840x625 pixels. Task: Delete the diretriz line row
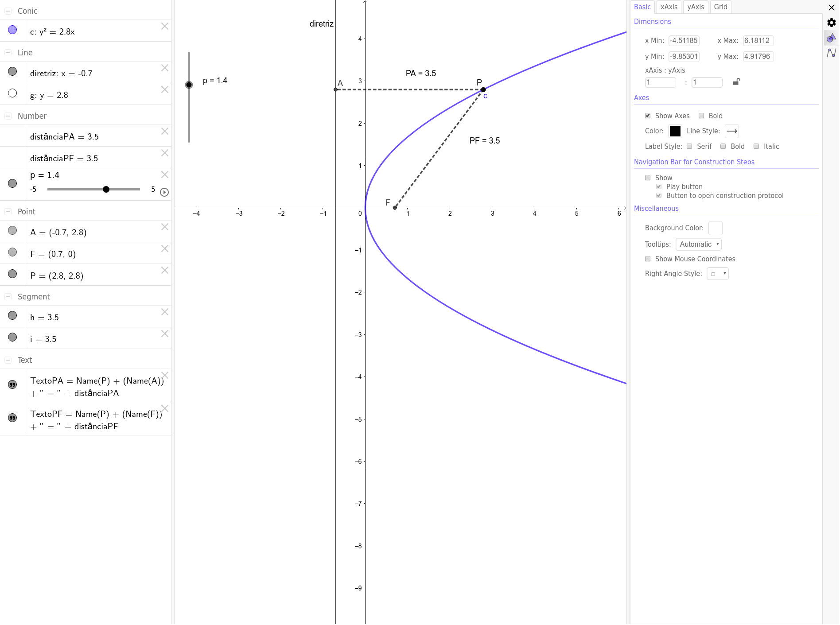click(x=165, y=68)
